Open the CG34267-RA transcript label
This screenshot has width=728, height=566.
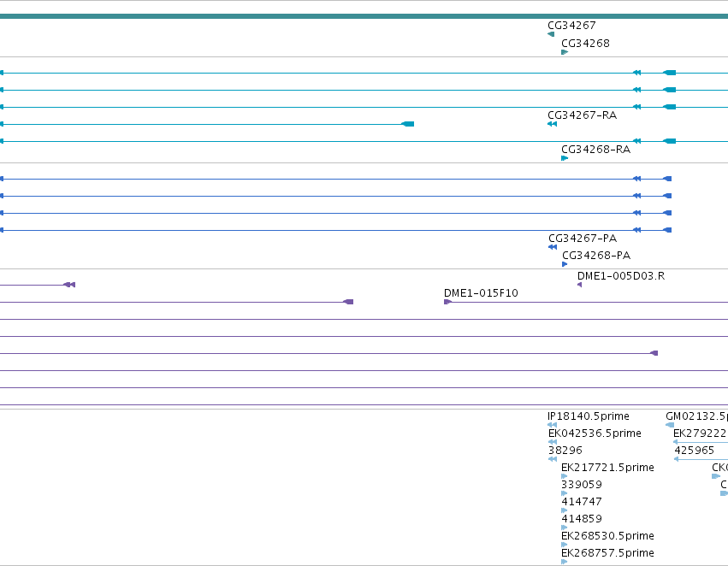pyautogui.click(x=583, y=115)
